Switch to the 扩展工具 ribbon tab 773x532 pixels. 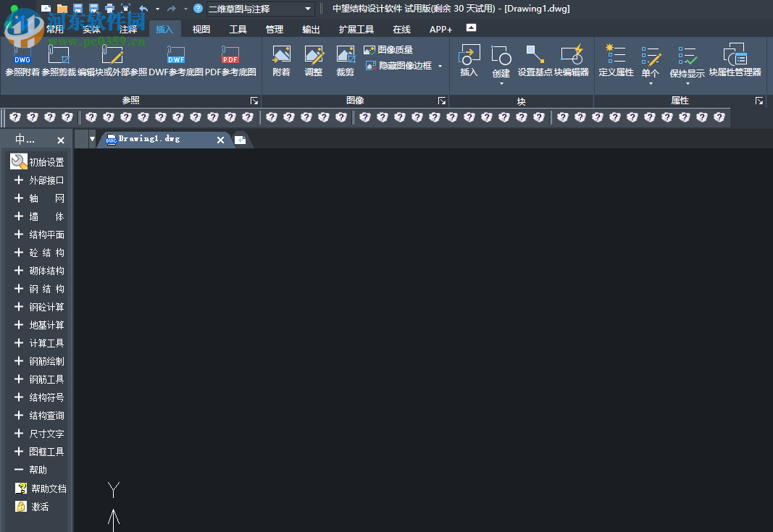(x=356, y=30)
